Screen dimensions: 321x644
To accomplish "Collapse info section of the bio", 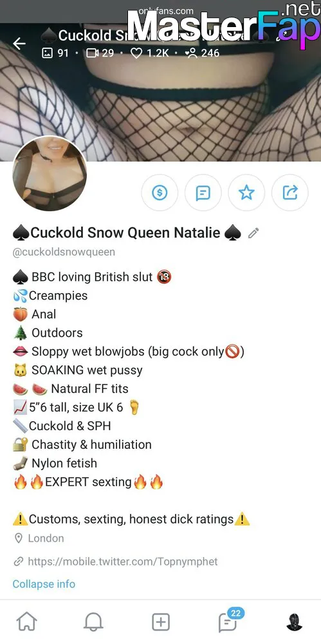I will click(x=44, y=583).
